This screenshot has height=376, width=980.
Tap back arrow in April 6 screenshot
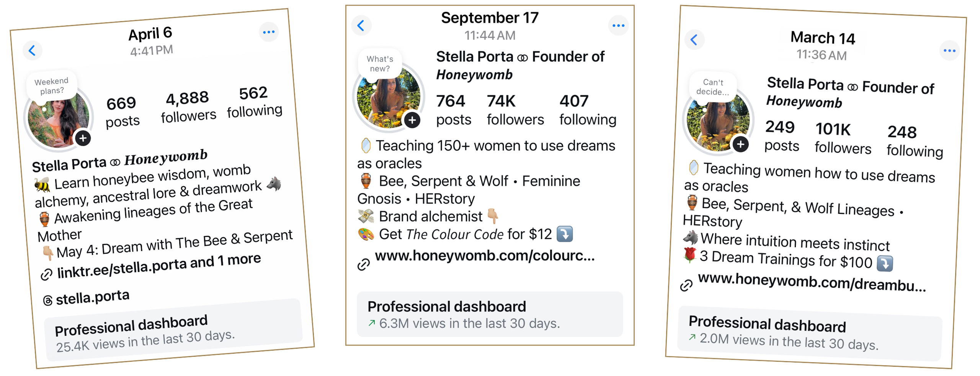32,51
